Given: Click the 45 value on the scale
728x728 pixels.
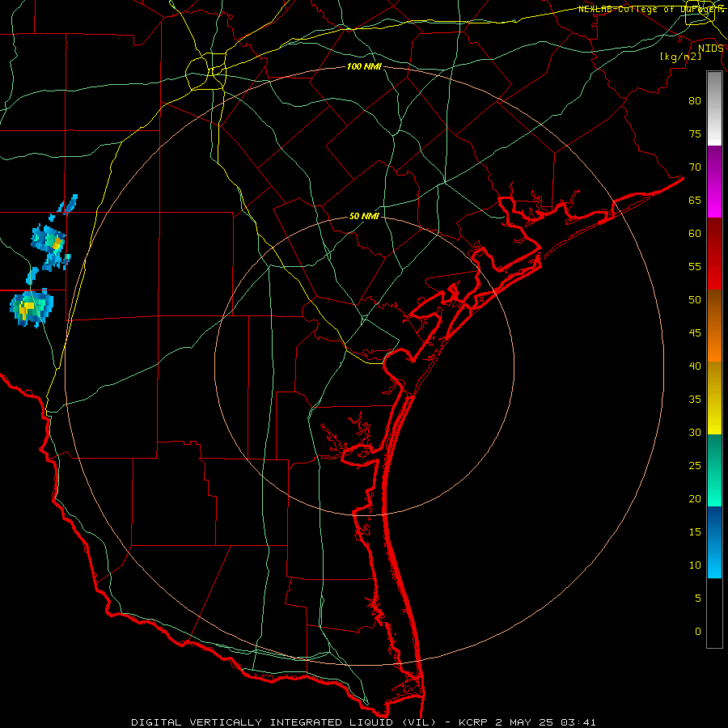Looking at the screenshot, I should click(x=695, y=333).
